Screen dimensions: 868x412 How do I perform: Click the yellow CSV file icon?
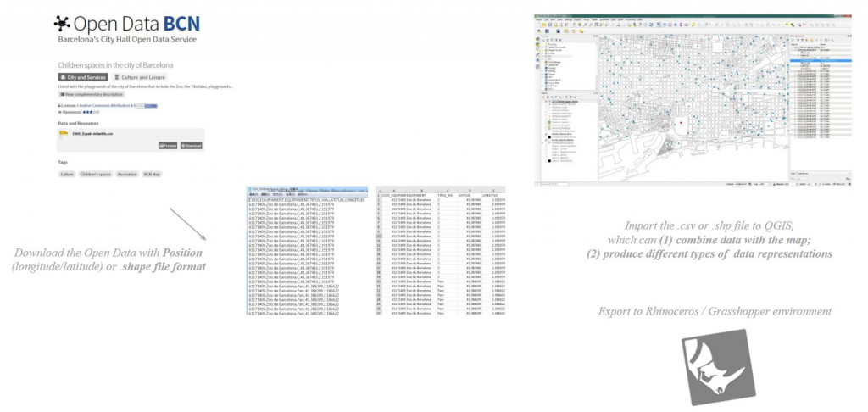(x=64, y=134)
